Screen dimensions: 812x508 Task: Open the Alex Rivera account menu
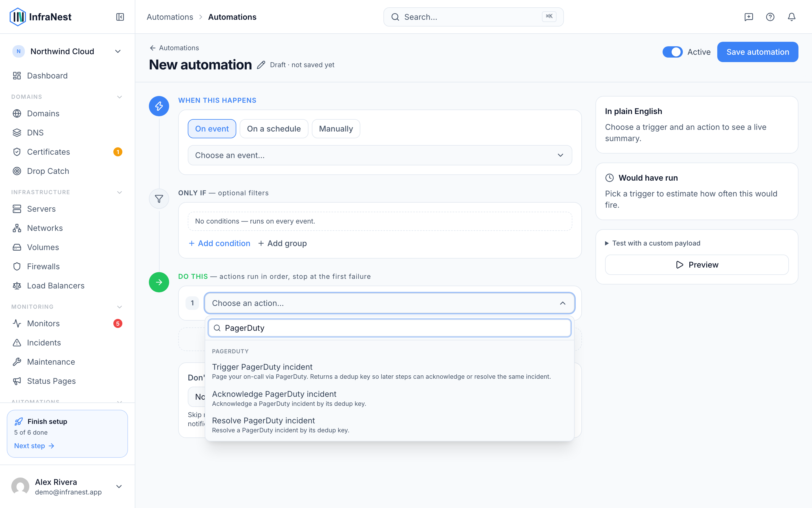(67, 487)
